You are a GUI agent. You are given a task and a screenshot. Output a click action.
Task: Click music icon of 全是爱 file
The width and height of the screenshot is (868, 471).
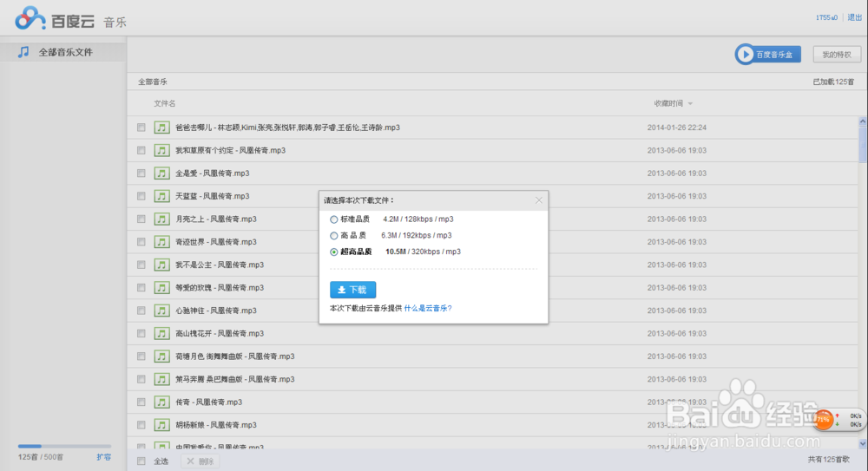161,173
